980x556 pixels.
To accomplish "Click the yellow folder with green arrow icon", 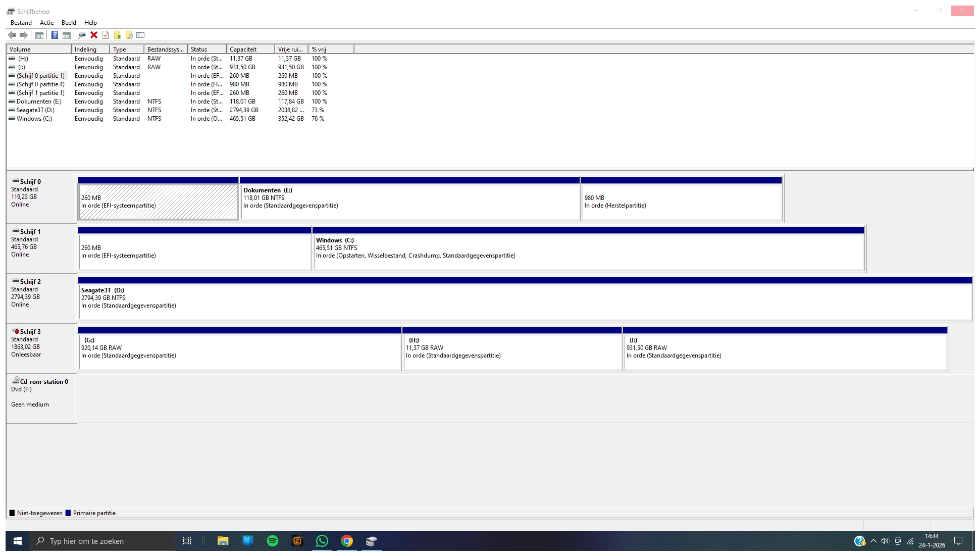I will pos(117,35).
